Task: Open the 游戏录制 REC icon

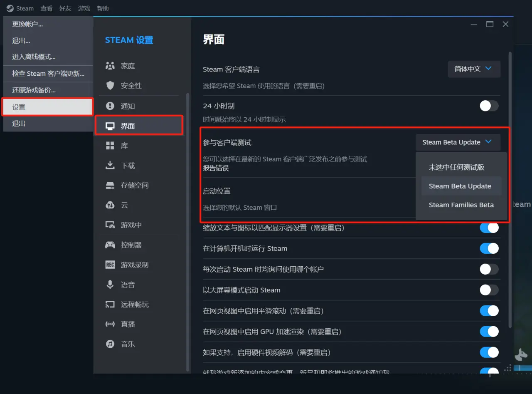Action: (110, 265)
